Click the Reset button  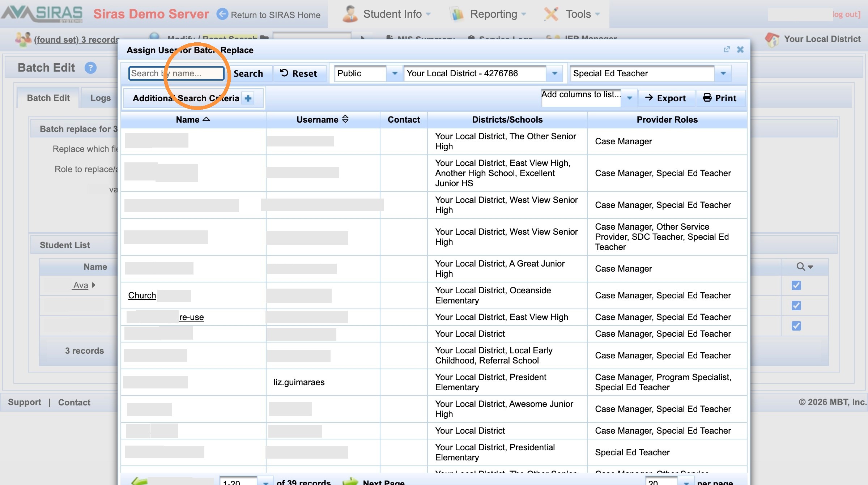299,73
